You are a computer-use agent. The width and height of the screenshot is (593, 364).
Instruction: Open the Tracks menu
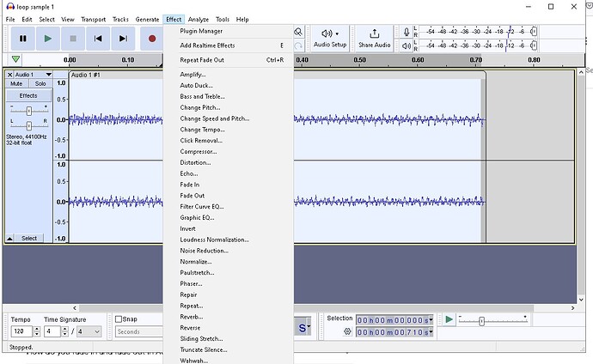120,19
